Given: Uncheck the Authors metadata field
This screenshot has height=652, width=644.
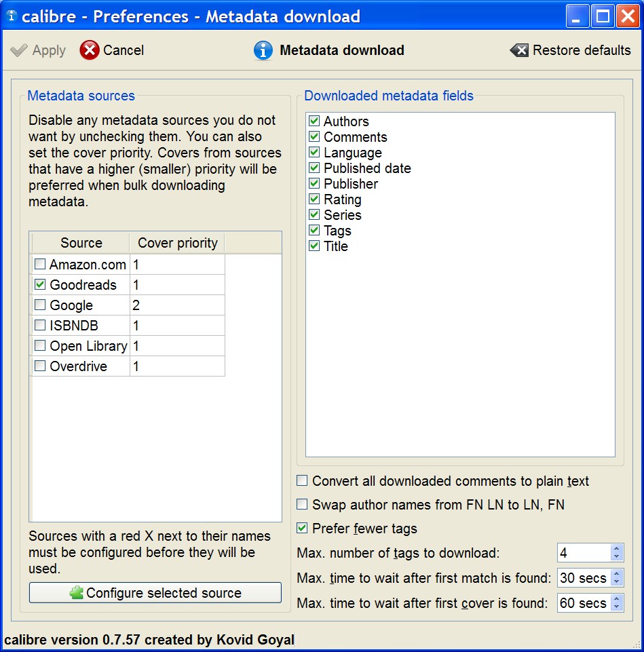Looking at the screenshot, I should point(314,121).
